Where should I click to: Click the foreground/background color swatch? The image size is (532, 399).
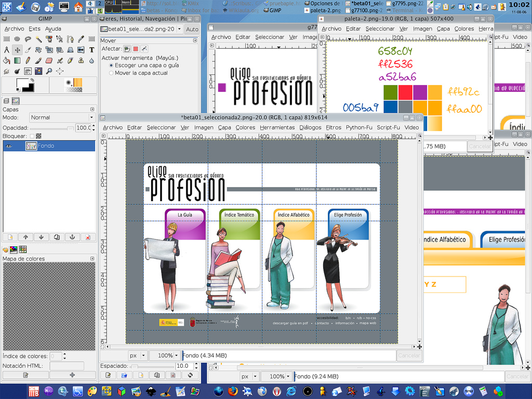point(25,85)
